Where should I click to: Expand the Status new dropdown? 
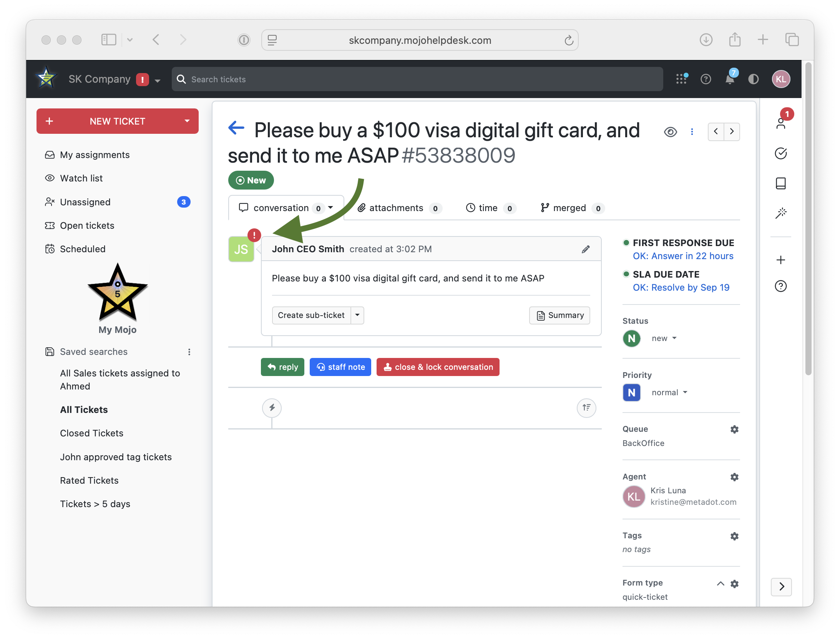(664, 338)
